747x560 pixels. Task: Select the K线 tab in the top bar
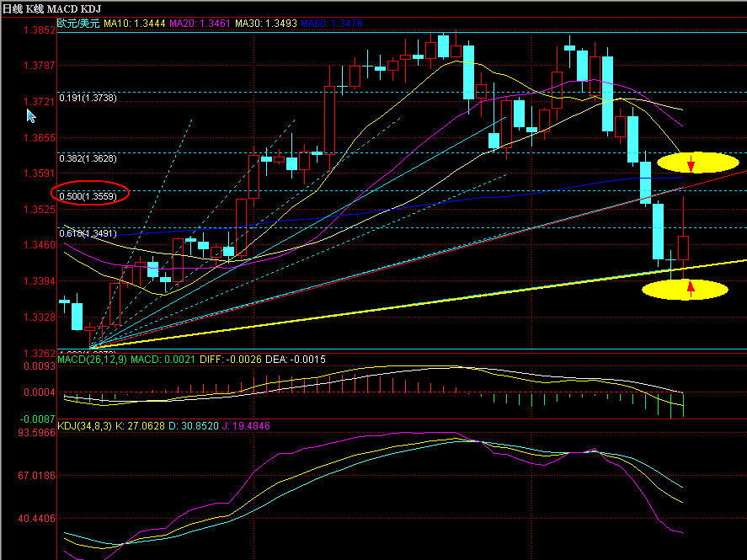click(35, 8)
